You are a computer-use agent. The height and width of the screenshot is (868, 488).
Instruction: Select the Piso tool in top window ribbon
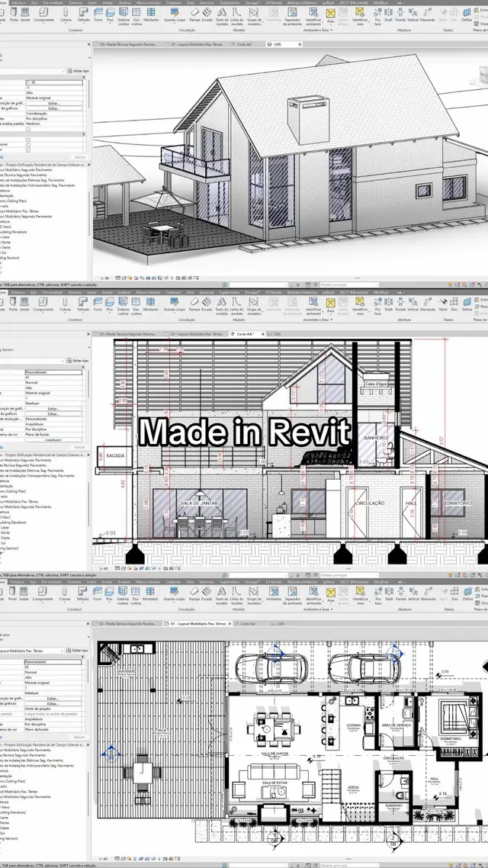(110, 15)
